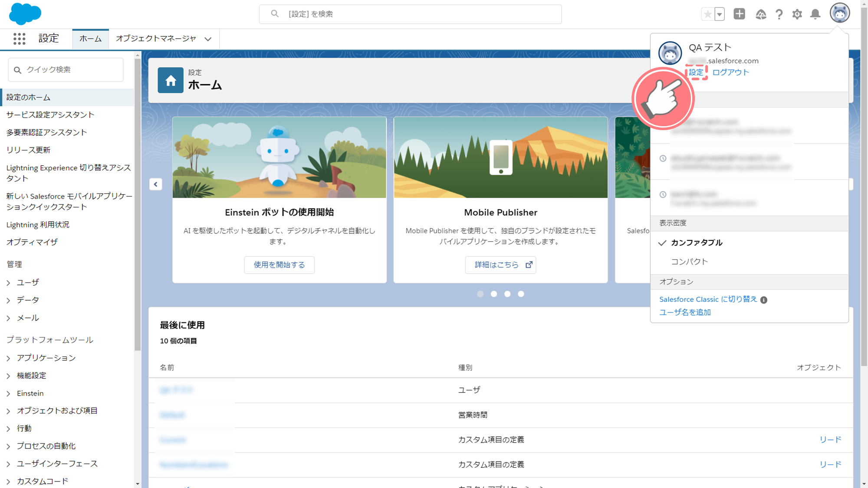Open サービス設定アシスタント

click(50, 115)
